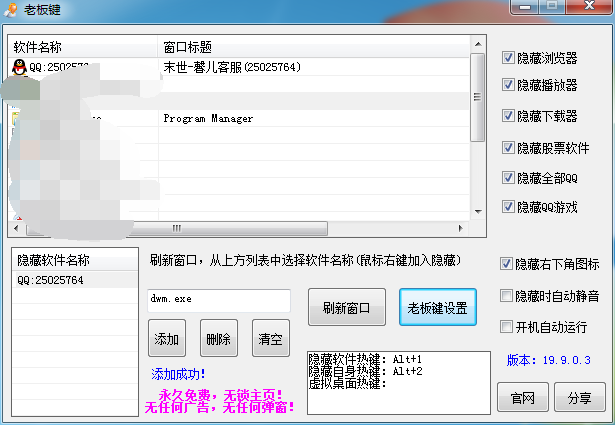Click vertical scrollbar down arrow

478,212
